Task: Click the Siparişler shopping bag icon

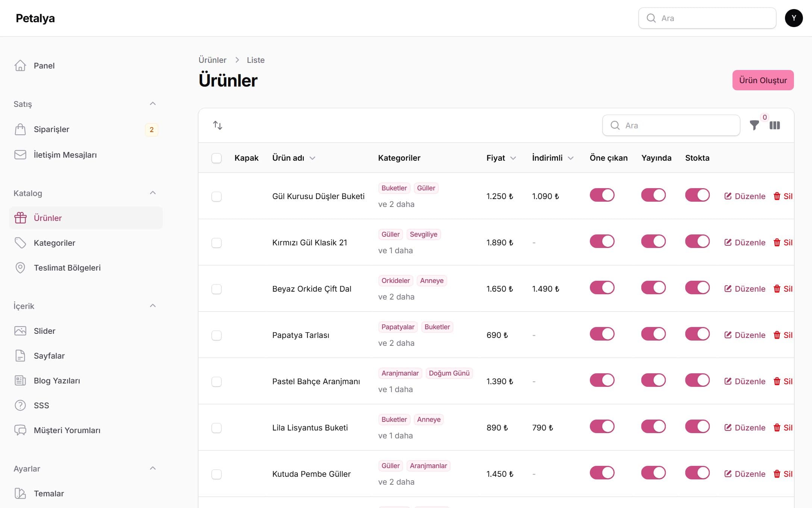Action: click(x=20, y=129)
